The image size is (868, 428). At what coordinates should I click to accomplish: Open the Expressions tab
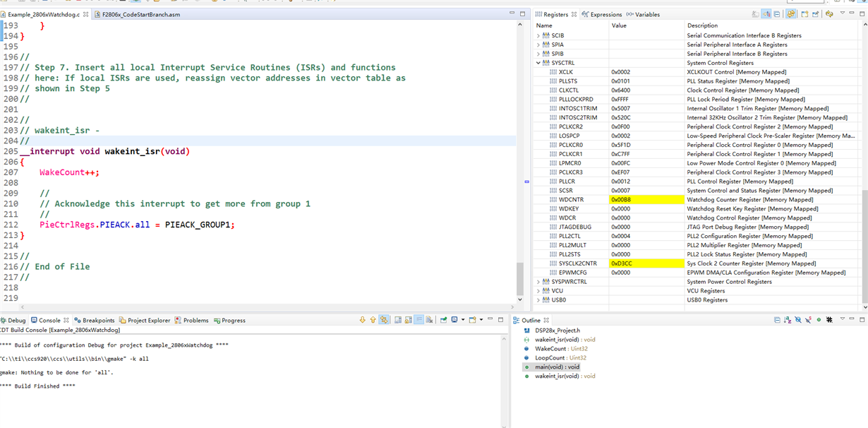(605, 14)
